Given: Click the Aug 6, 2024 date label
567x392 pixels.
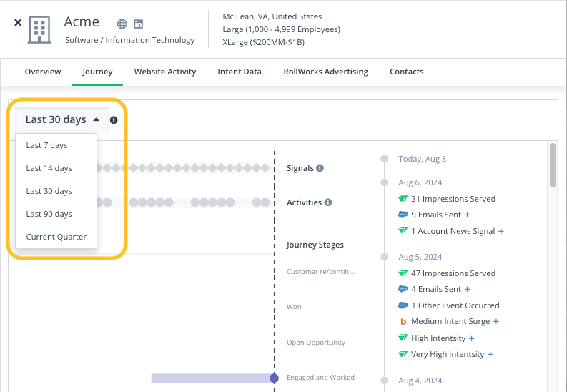Looking at the screenshot, I should [x=420, y=182].
